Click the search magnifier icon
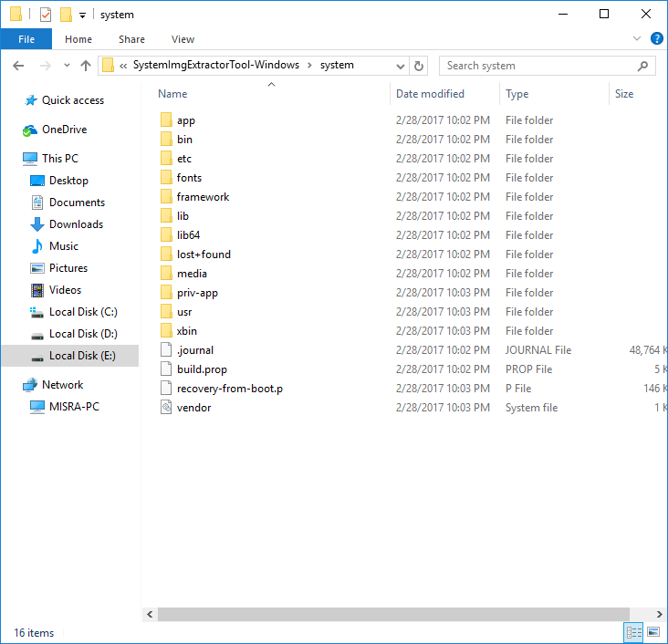The height and width of the screenshot is (644, 668). pyautogui.click(x=642, y=66)
